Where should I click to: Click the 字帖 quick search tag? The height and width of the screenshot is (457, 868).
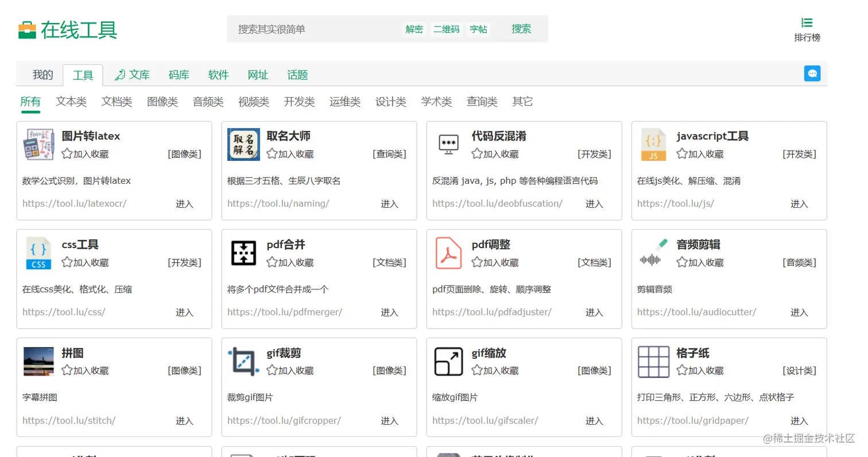[x=479, y=29]
